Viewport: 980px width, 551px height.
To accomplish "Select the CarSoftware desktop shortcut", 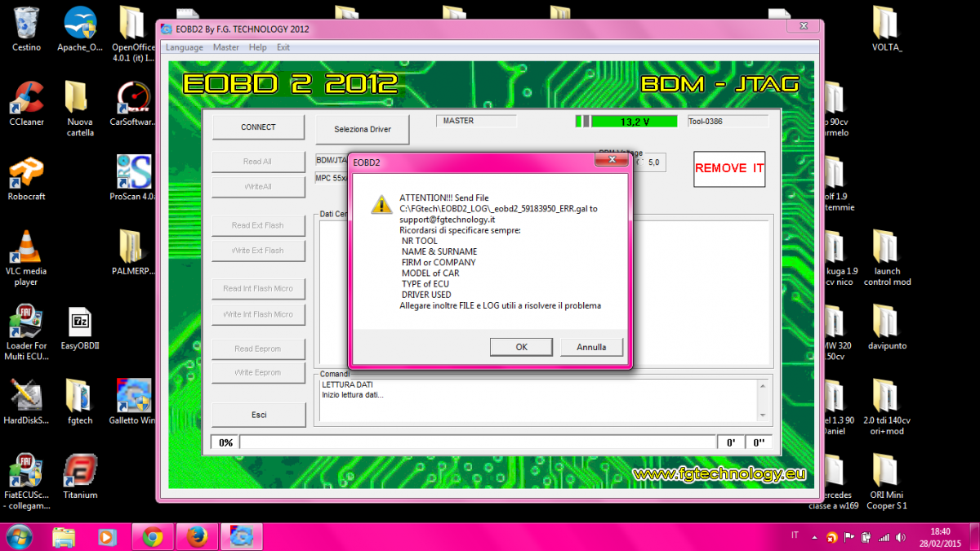I will tap(133, 103).
